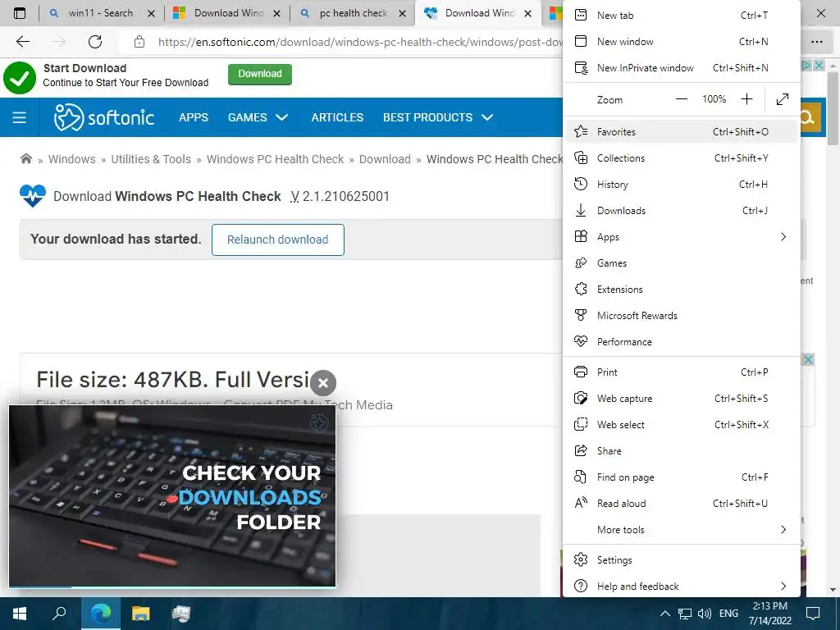This screenshot has height=630, width=840.
Task: Click the home breadcrumb icon
Action: click(x=25, y=158)
